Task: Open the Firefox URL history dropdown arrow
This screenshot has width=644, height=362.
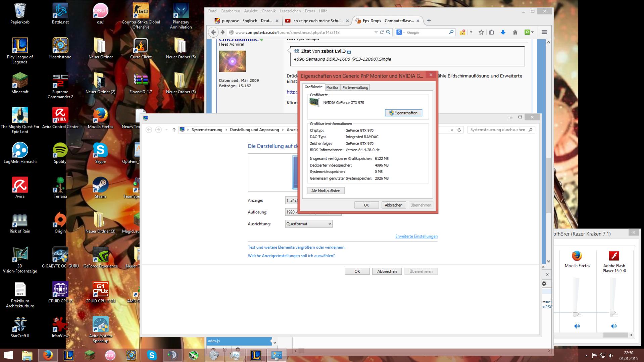Action: click(376, 32)
